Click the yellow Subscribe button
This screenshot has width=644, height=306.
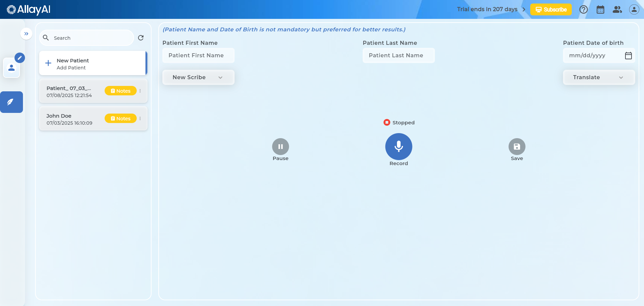tap(551, 9)
